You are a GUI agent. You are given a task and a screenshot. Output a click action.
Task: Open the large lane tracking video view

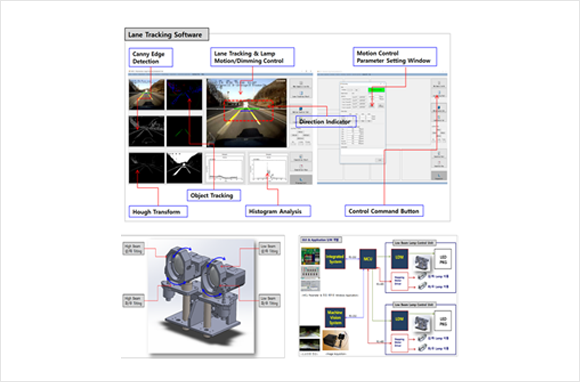(x=247, y=112)
